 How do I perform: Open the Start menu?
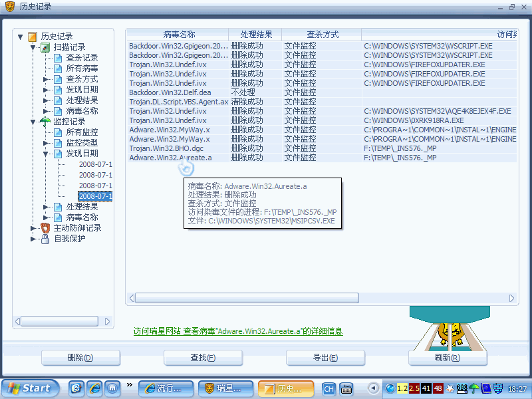30,388
